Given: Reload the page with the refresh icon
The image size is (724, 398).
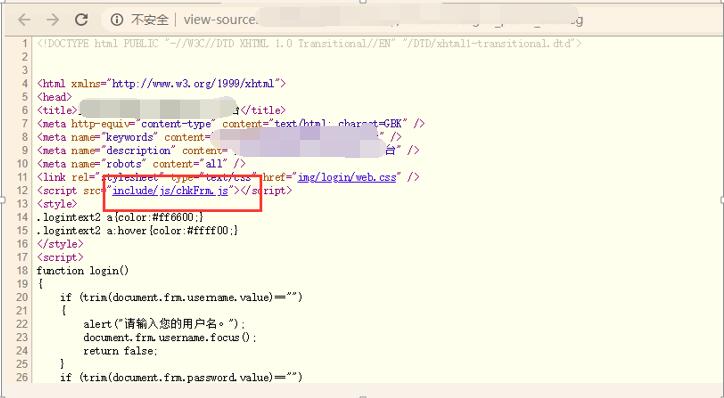Looking at the screenshot, I should pyautogui.click(x=82, y=19).
